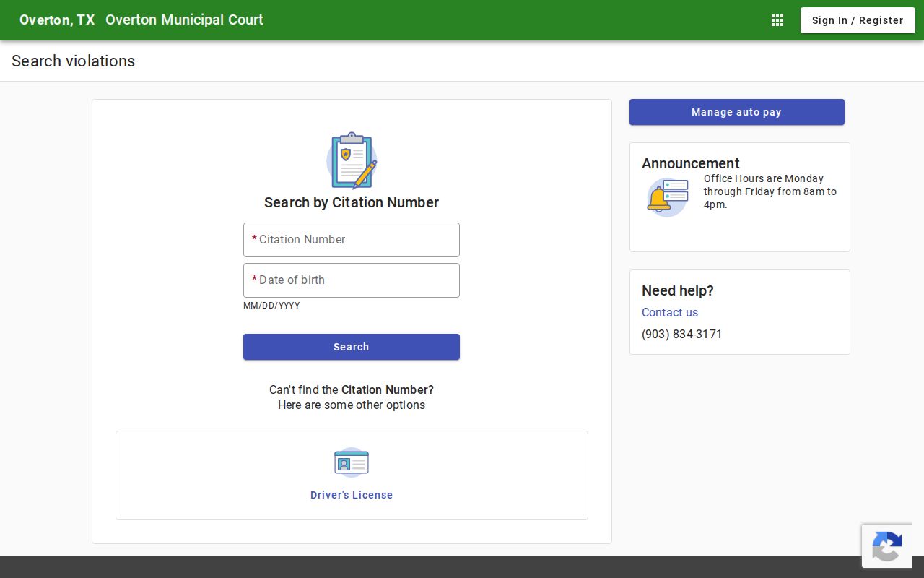Image resolution: width=924 pixels, height=578 pixels.
Task: Click the Need help? heading
Action: click(678, 290)
